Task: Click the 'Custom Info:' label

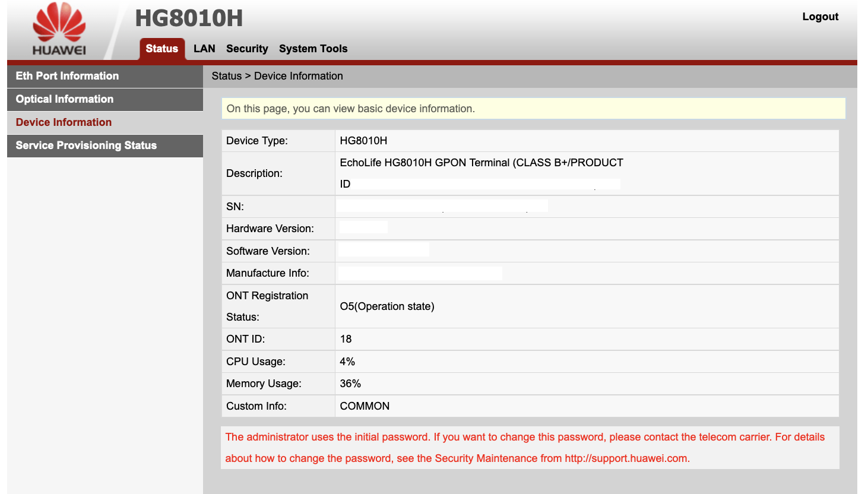Action: pyautogui.click(x=256, y=406)
